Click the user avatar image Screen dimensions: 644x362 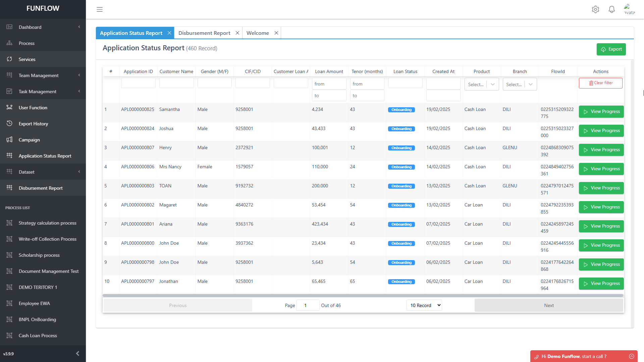tap(629, 9)
